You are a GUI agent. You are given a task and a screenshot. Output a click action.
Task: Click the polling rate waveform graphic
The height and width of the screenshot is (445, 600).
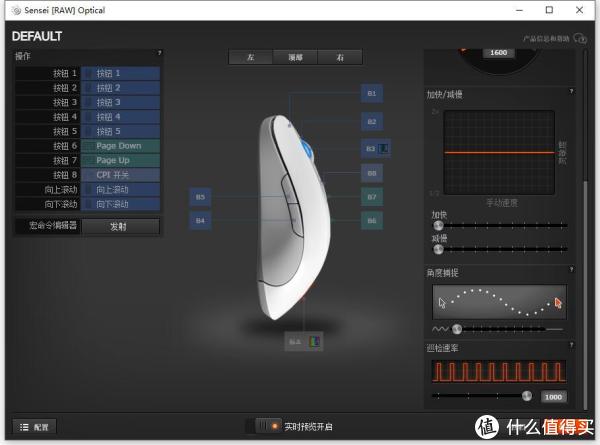pos(499,372)
